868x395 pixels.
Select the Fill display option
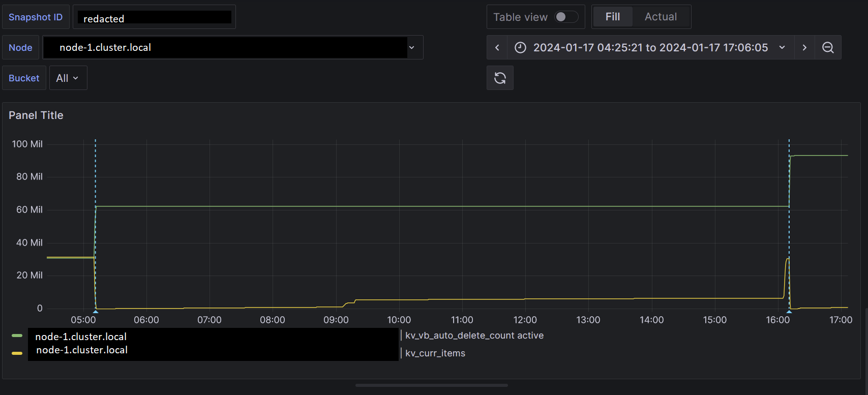pyautogui.click(x=613, y=17)
